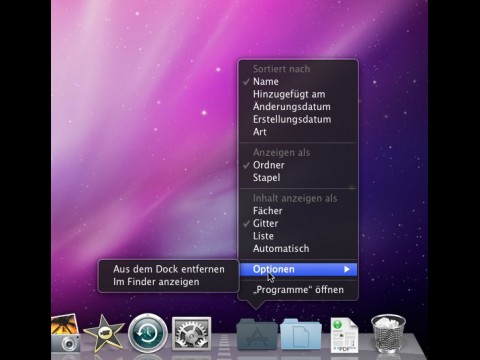Display as Ordner
Viewport: 480px width, 360px height.
pyautogui.click(x=298, y=165)
